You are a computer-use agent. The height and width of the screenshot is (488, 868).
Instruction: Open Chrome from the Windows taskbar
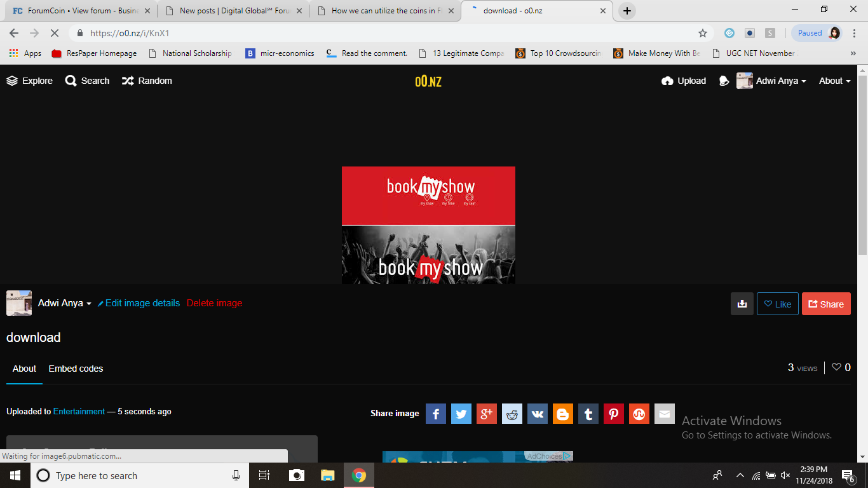tap(359, 475)
